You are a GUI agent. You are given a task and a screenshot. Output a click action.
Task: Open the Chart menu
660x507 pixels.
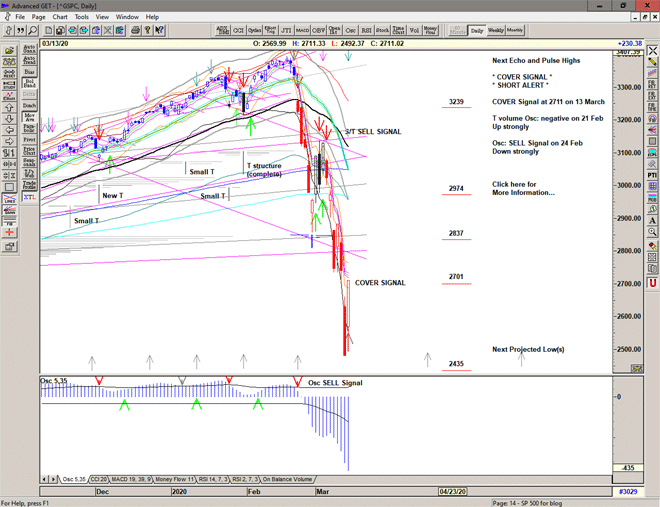(x=60, y=17)
